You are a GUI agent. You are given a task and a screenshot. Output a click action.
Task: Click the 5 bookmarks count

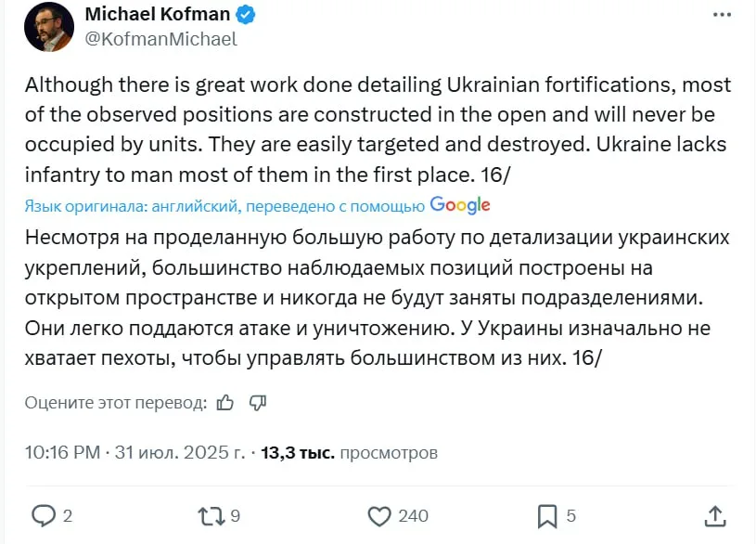click(570, 516)
